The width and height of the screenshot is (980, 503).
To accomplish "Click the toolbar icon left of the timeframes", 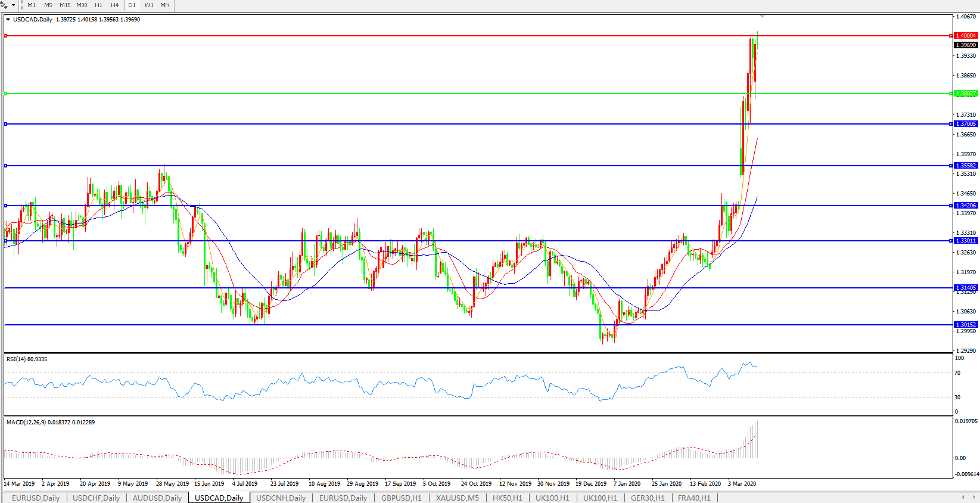I will point(4,5).
